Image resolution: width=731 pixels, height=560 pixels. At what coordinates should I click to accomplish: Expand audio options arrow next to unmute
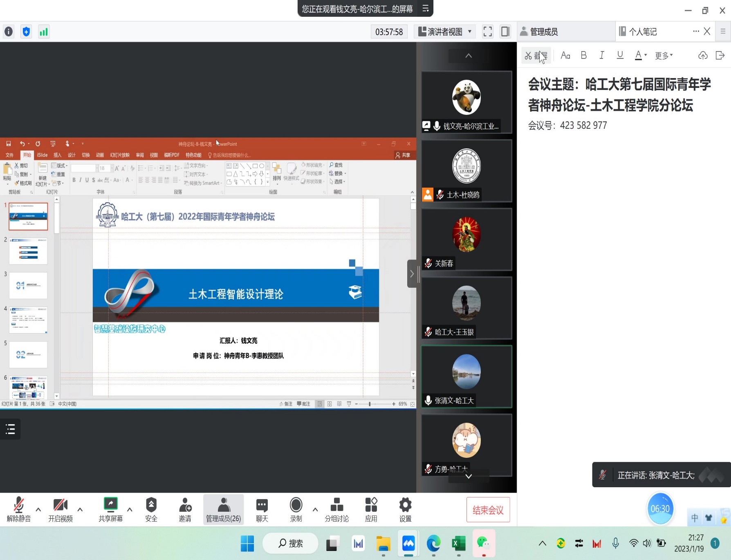(38, 509)
